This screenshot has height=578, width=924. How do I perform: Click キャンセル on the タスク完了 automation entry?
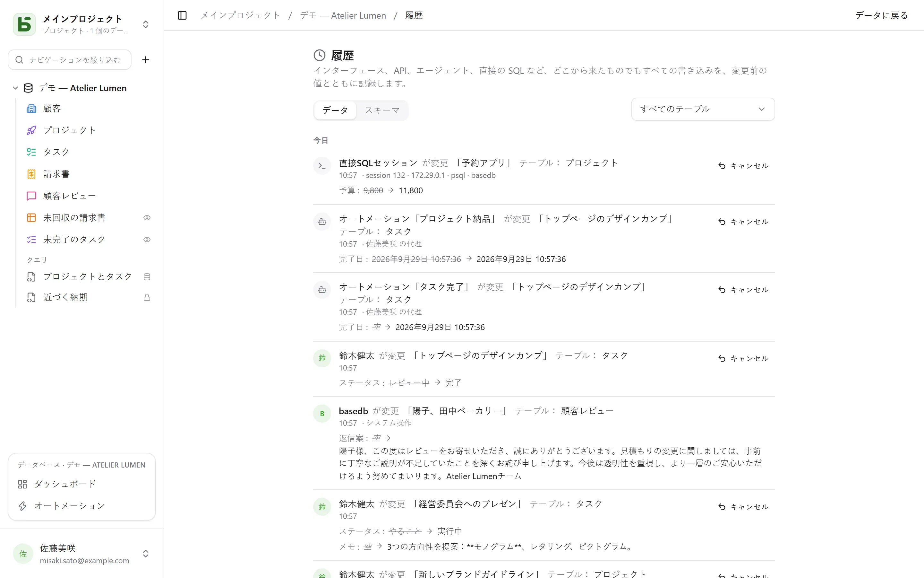click(x=743, y=290)
